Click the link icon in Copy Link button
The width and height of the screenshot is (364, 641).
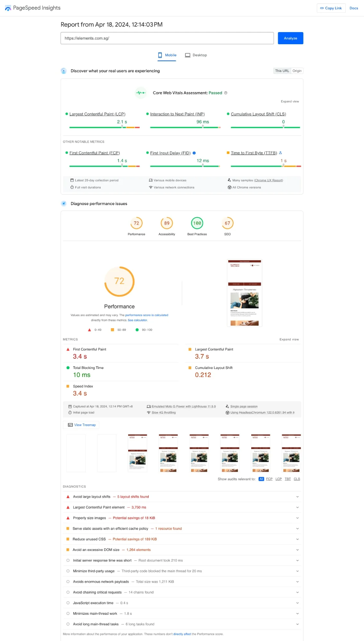(322, 8)
